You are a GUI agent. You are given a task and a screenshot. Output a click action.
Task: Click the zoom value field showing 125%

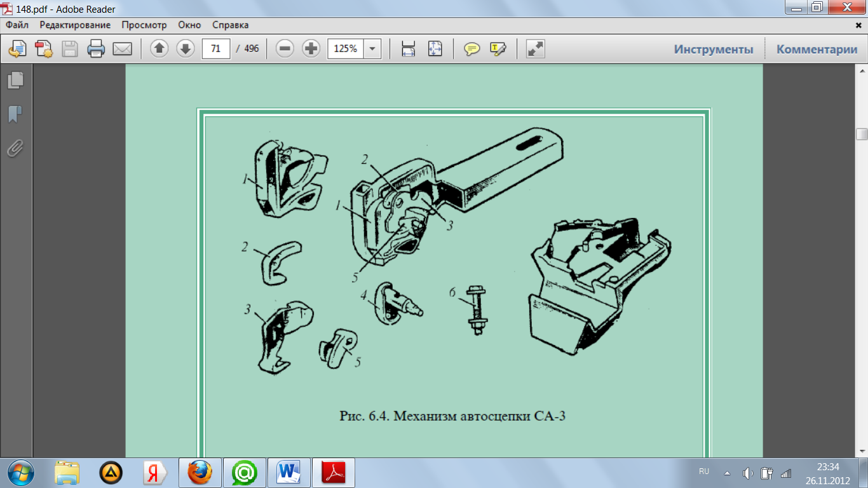345,48
